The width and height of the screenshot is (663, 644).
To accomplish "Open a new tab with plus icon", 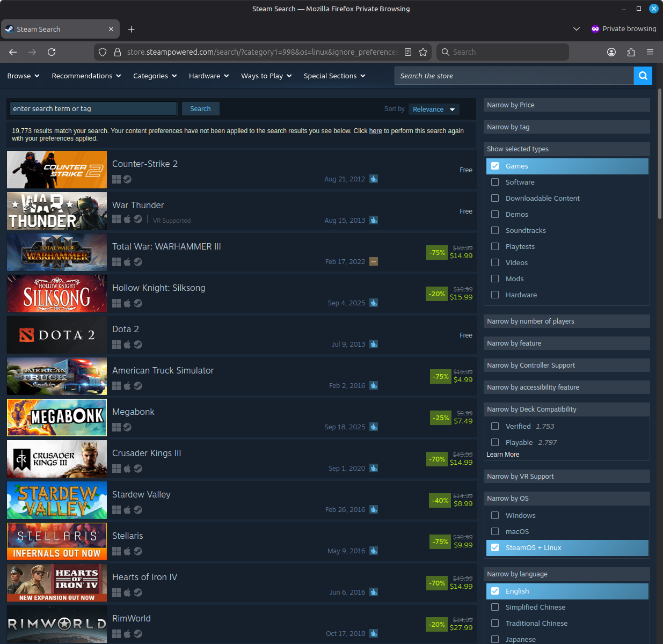I will [x=132, y=29].
